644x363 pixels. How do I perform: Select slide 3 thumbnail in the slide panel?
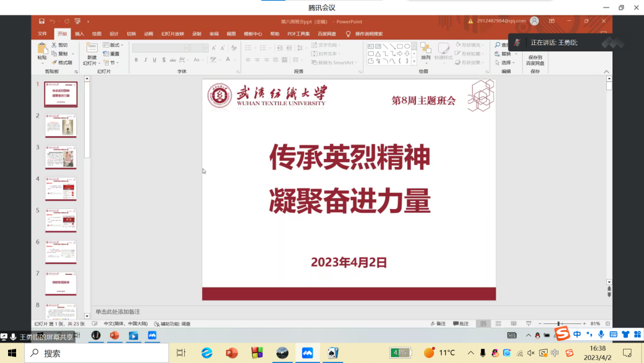pos(61,158)
